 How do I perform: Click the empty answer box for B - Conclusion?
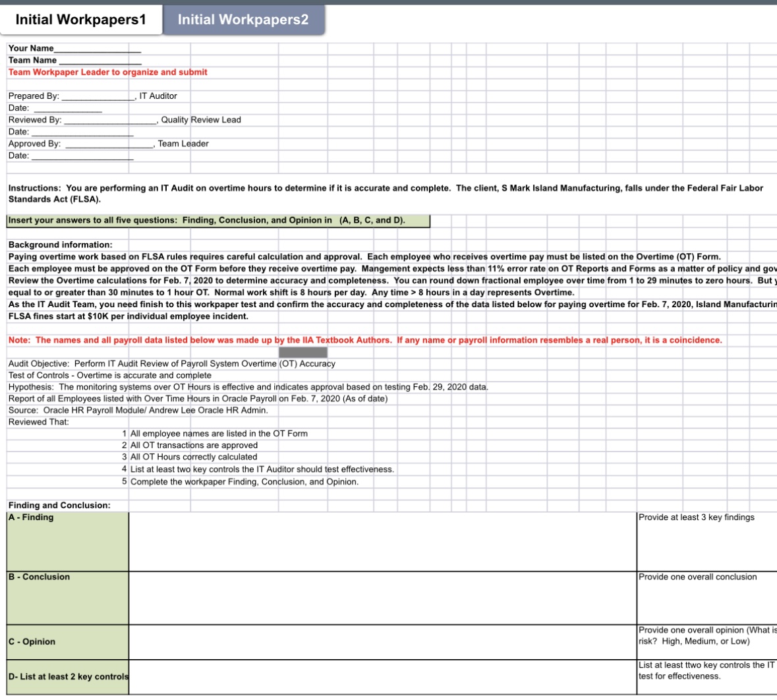point(382,598)
